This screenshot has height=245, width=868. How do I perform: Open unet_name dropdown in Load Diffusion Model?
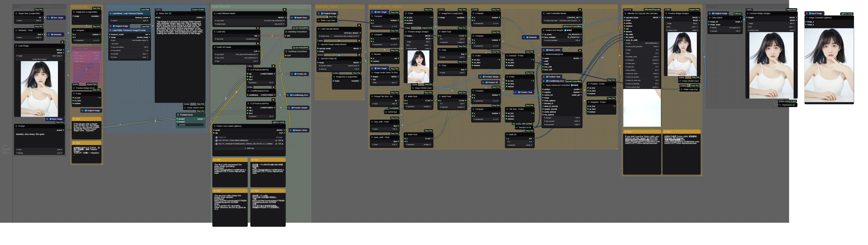click(x=249, y=21)
